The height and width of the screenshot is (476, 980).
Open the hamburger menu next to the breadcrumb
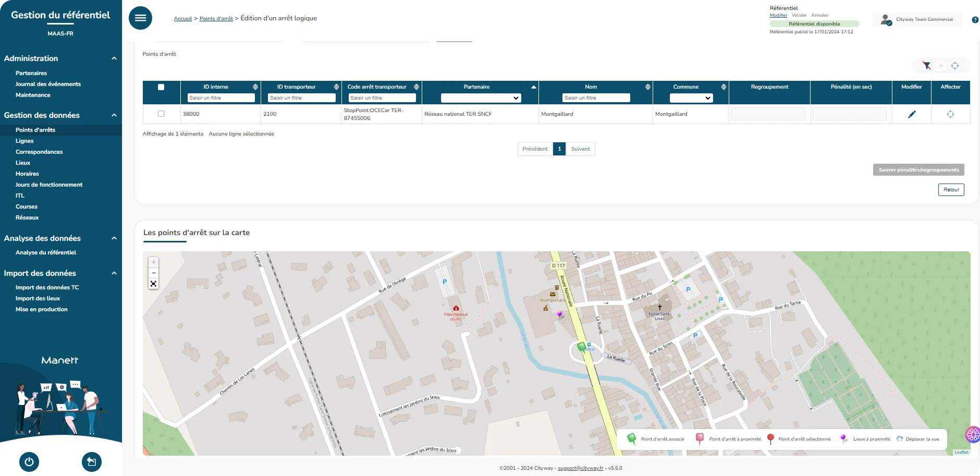pos(140,17)
